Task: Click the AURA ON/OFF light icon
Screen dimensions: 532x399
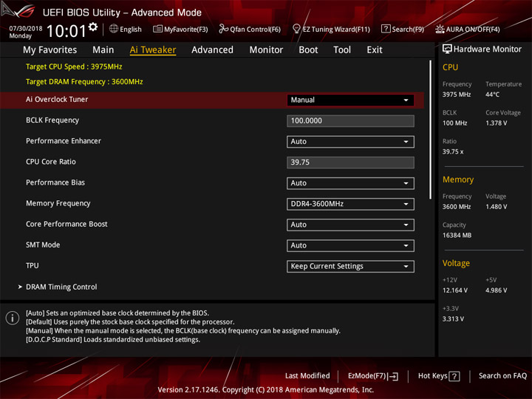Action: pos(440,29)
